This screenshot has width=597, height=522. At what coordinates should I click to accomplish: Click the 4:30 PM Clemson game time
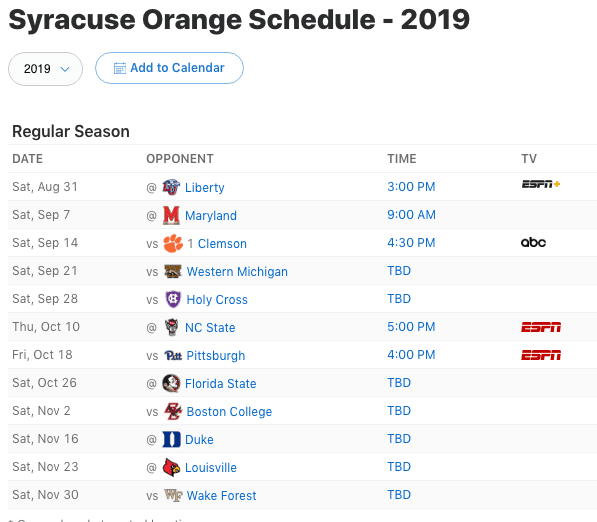coord(411,243)
